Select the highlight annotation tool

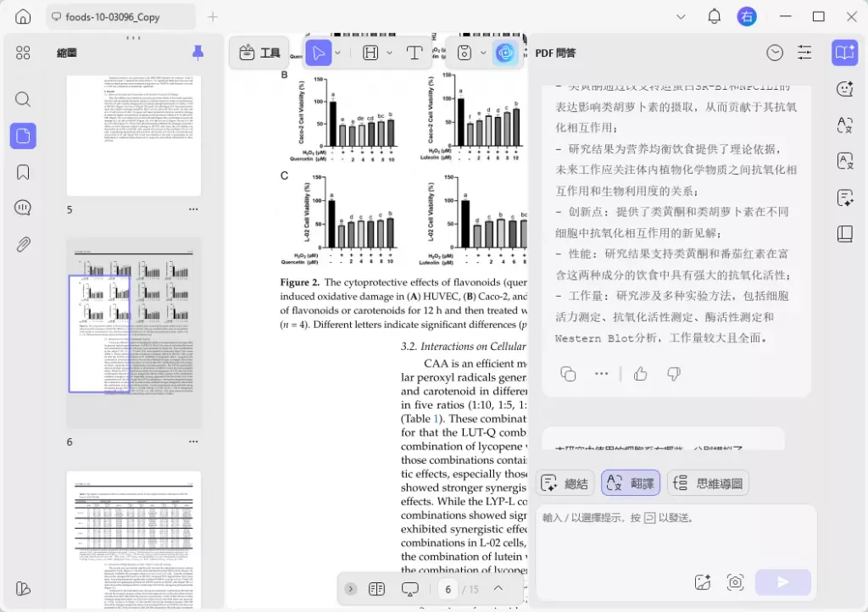370,53
